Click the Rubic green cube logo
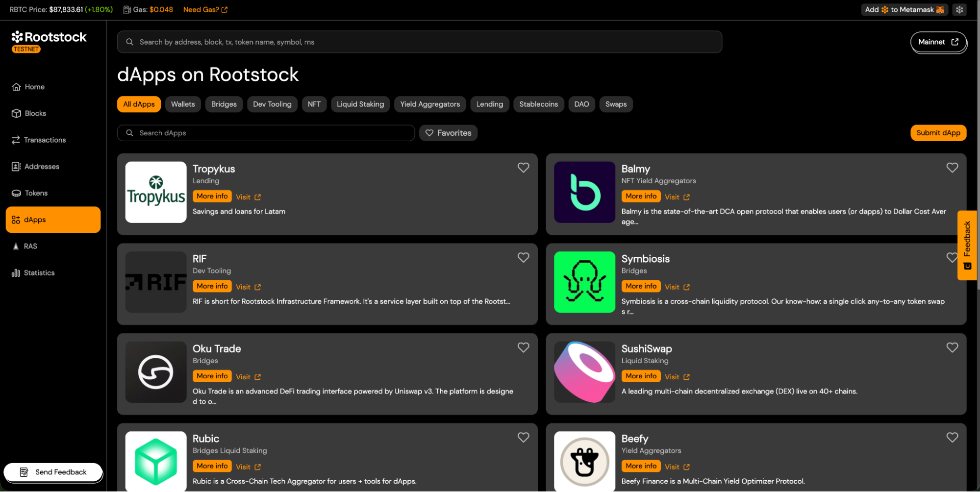The image size is (980, 492). tap(155, 461)
